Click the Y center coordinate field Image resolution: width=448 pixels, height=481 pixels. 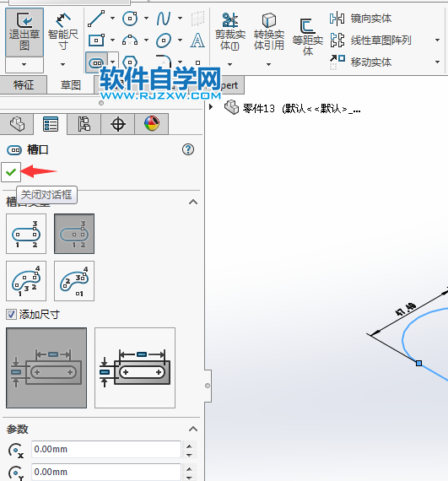(106, 472)
